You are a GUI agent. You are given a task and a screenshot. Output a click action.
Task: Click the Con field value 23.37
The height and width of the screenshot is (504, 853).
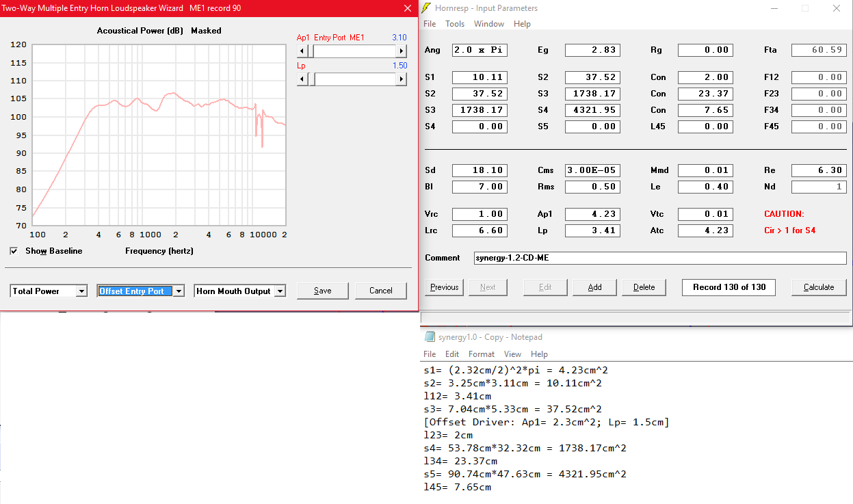coord(705,94)
